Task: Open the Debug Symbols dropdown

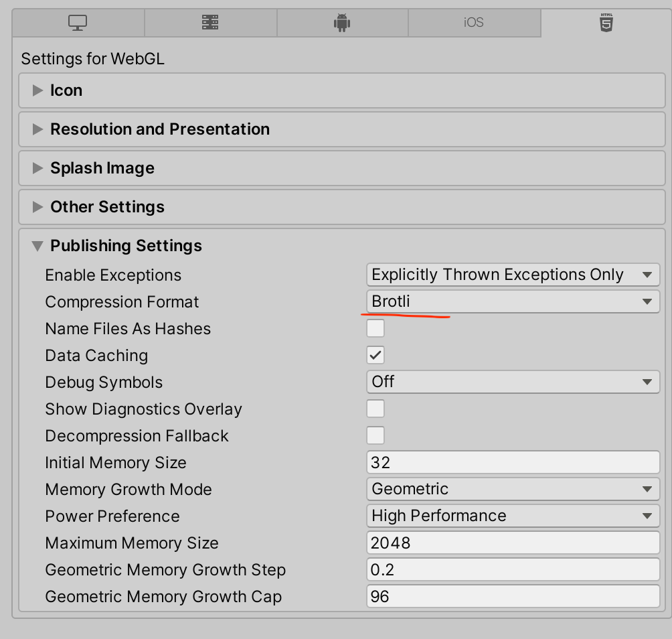Action: click(x=513, y=382)
